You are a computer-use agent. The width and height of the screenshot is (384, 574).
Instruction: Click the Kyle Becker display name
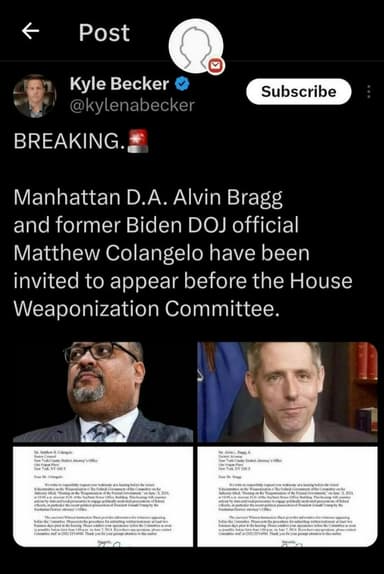coord(119,84)
